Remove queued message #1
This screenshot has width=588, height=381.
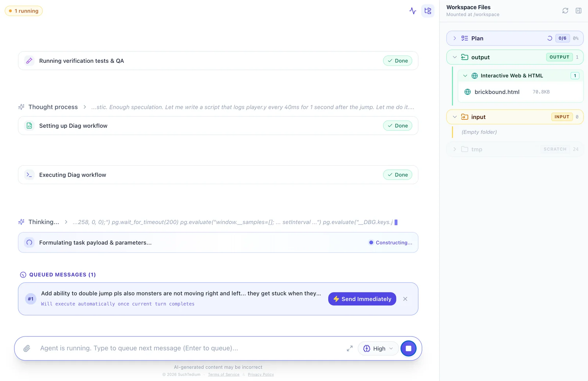(x=405, y=299)
